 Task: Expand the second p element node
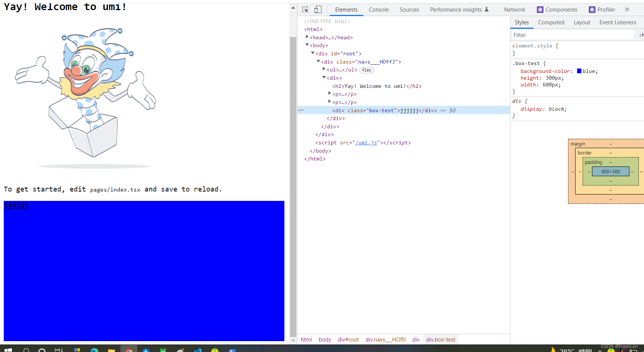click(x=330, y=101)
